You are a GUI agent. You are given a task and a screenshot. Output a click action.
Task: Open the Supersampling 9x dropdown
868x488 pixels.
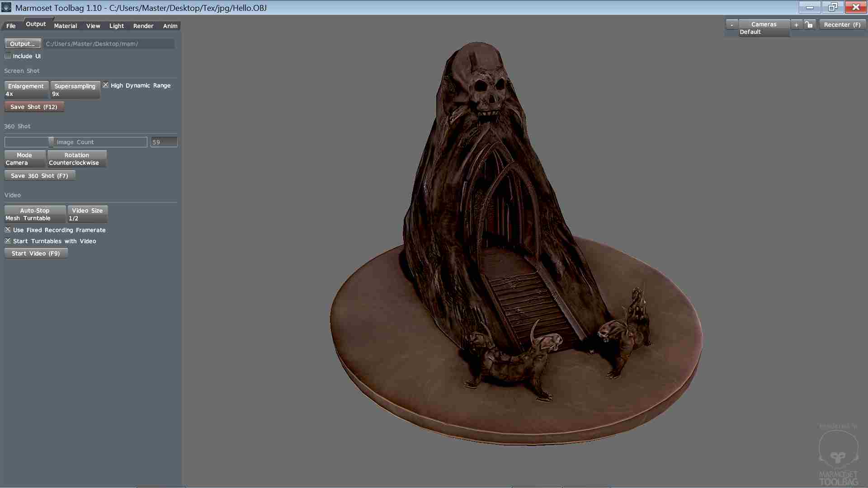pyautogui.click(x=75, y=90)
